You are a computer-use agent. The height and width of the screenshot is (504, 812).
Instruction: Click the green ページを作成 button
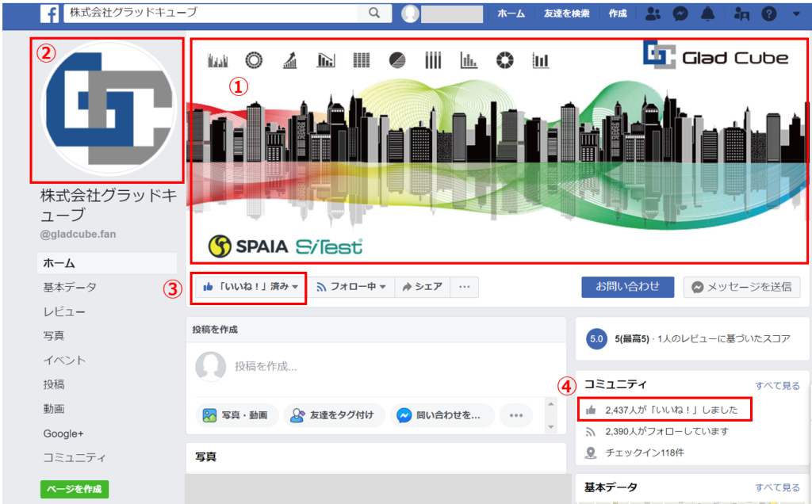75,489
